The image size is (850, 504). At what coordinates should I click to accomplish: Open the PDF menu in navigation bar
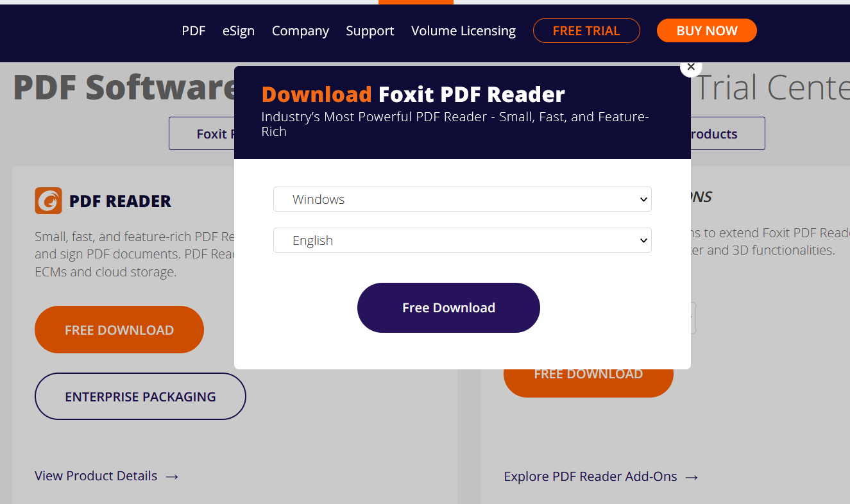(194, 31)
